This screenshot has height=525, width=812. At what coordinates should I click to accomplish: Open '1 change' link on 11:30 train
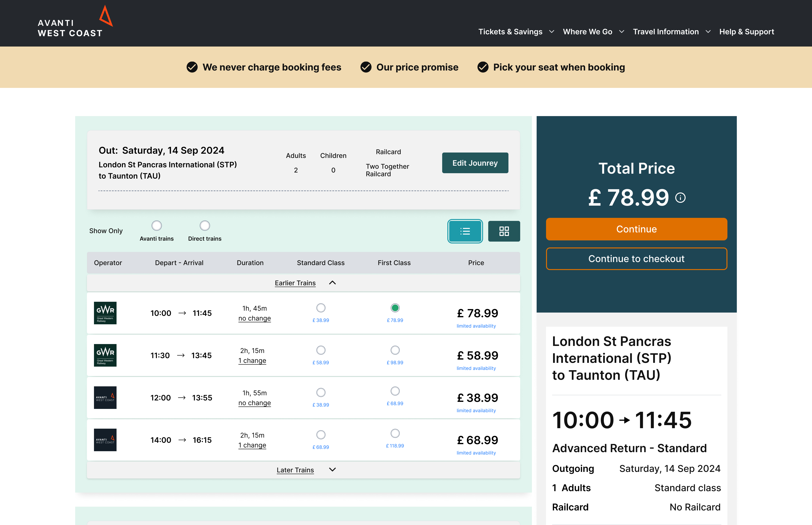coord(252,361)
